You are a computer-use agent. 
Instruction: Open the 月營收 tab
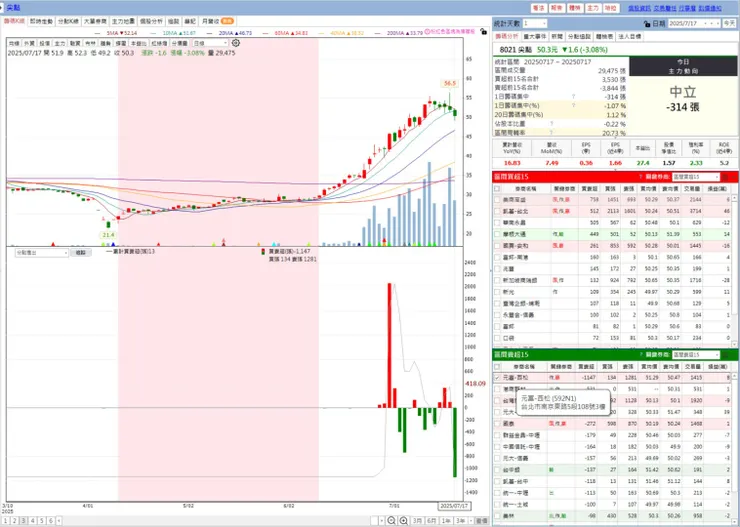coord(217,21)
